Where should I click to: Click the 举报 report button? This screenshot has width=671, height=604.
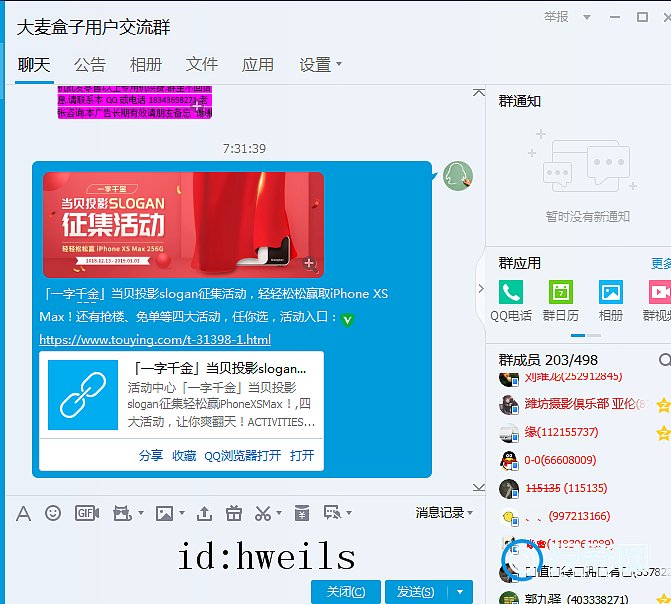pyautogui.click(x=556, y=17)
